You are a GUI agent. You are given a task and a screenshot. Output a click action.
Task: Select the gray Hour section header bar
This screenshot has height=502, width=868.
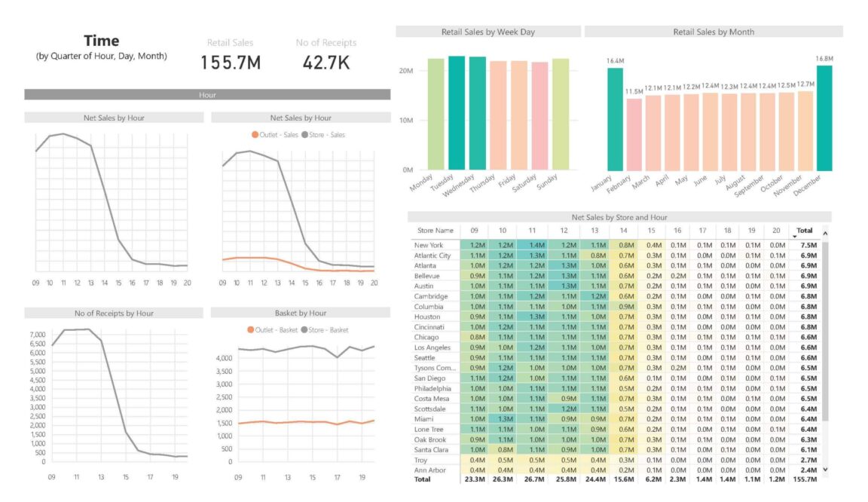pyautogui.click(x=206, y=95)
